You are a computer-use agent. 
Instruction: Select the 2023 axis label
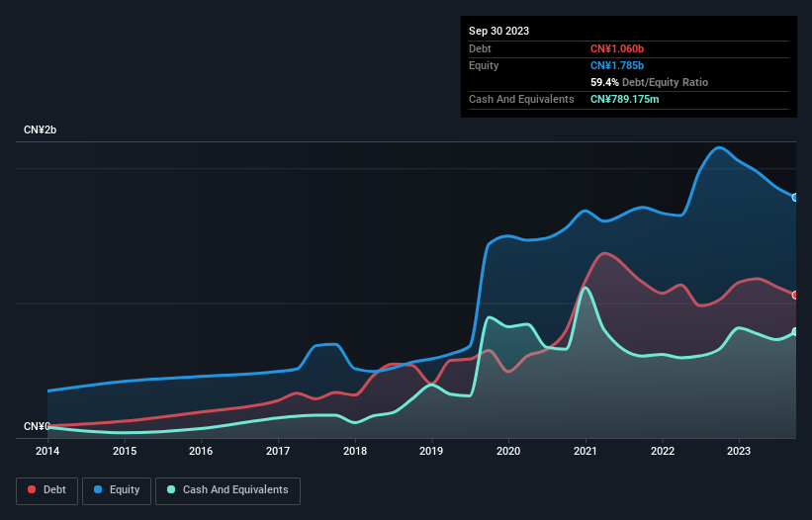[x=739, y=451]
